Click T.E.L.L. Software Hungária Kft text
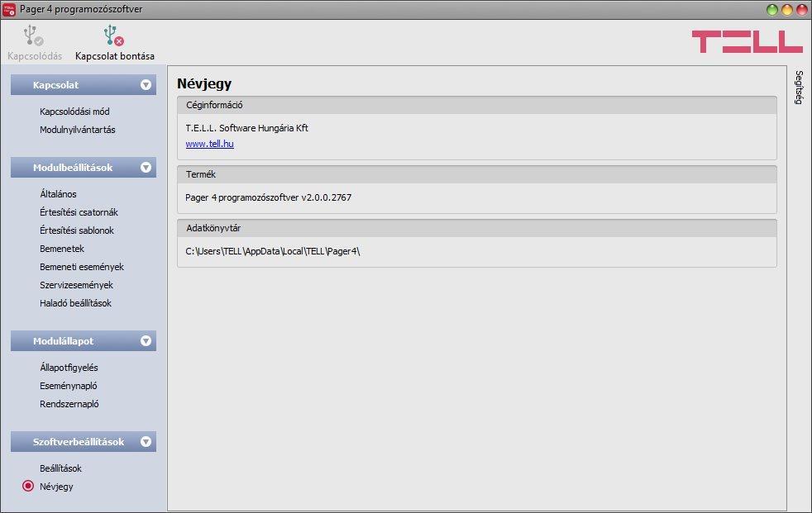 (246, 128)
